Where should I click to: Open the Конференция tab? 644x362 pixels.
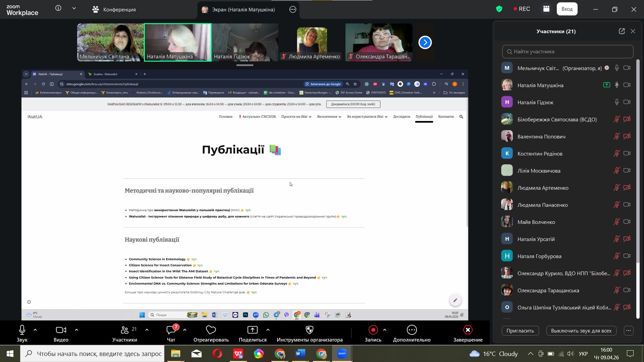pyautogui.click(x=114, y=9)
